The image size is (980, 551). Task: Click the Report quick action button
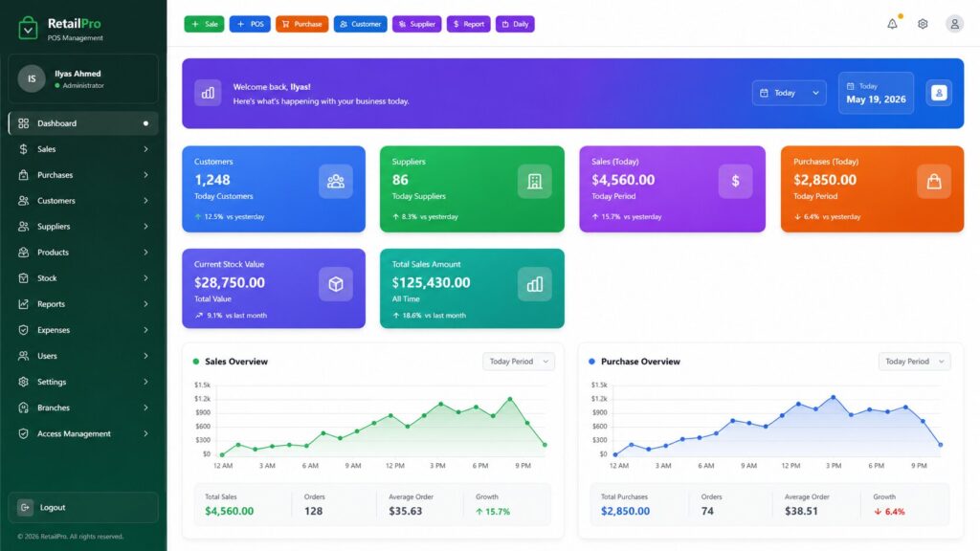(468, 24)
